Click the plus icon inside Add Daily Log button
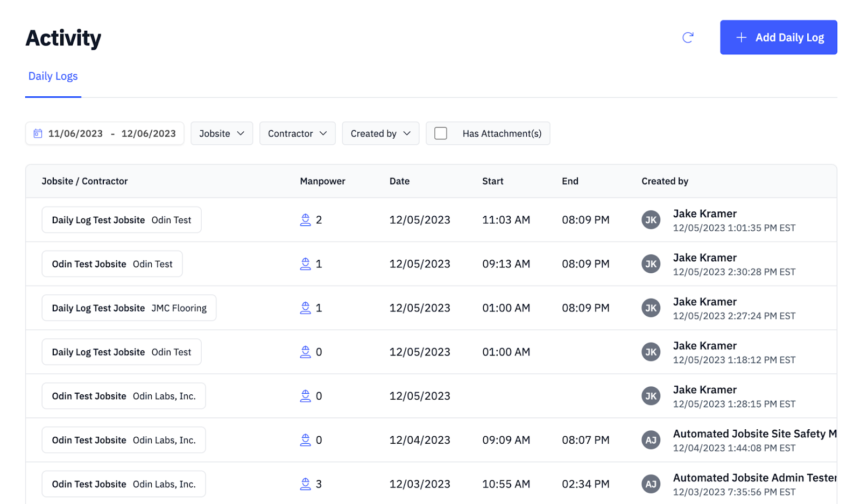861x504 pixels. click(741, 37)
